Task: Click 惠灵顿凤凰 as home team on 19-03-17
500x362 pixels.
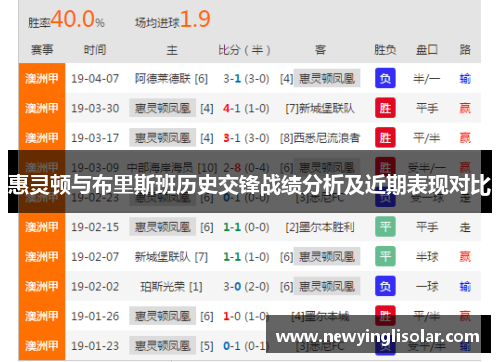Action: [163, 138]
